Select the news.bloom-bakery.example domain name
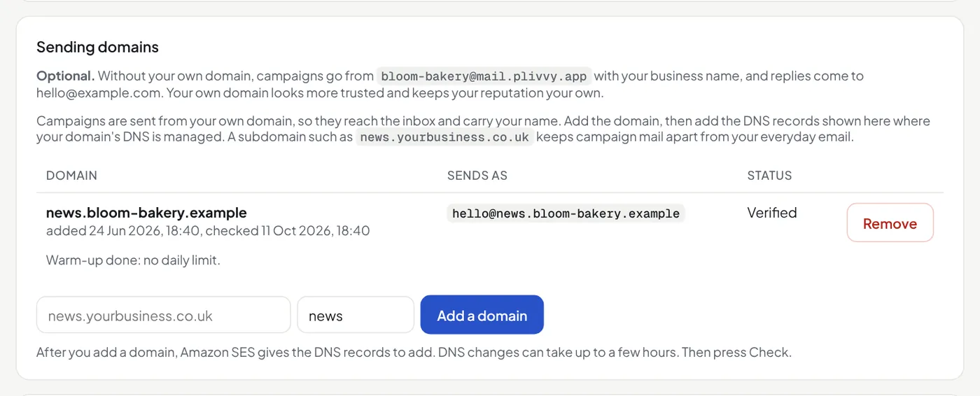 pos(146,213)
